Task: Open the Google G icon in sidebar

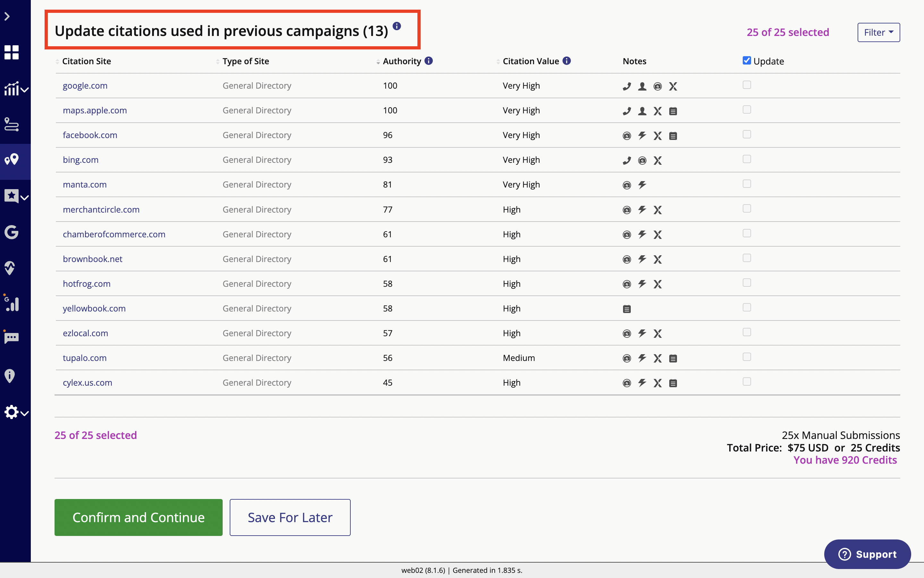Action: click(12, 232)
